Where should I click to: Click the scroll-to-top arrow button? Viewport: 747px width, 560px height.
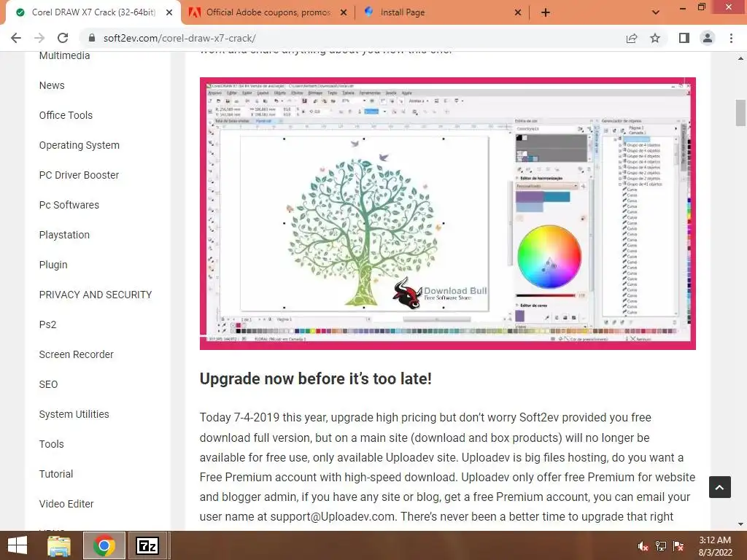[x=720, y=487]
